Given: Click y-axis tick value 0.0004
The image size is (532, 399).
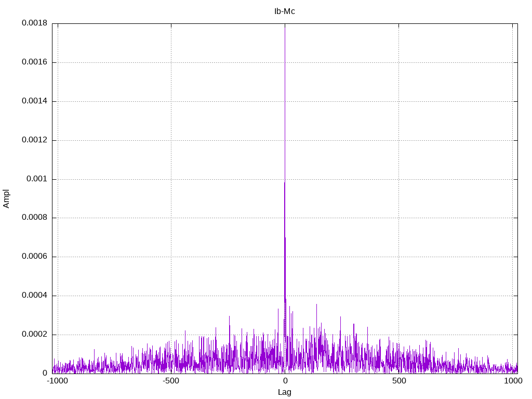Looking at the screenshot, I should 35,295.
